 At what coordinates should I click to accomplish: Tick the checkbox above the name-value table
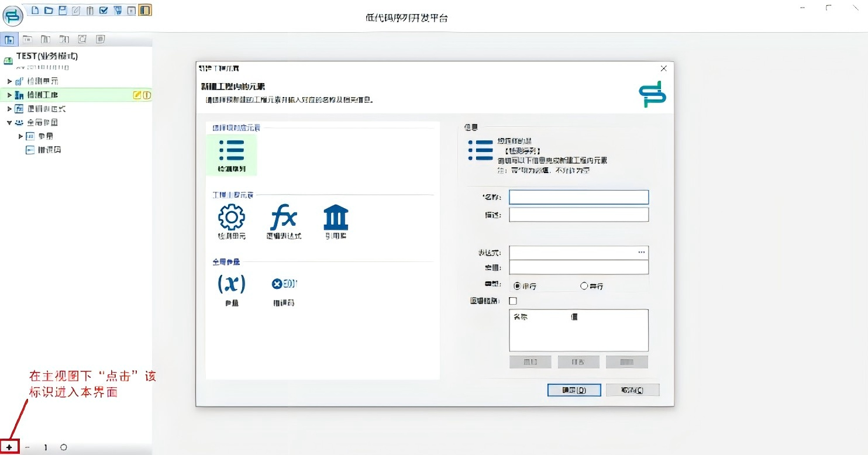click(x=513, y=301)
